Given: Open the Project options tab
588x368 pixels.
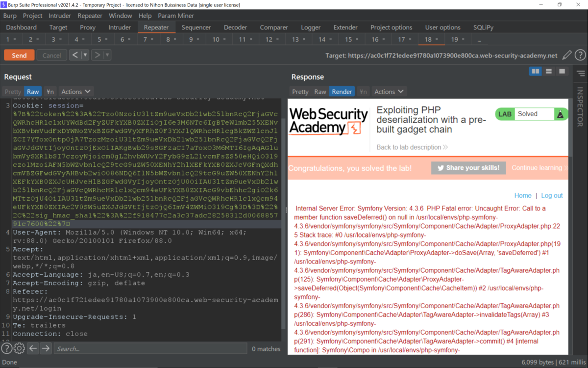Looking at the screenshot, I should click(391, 27).
